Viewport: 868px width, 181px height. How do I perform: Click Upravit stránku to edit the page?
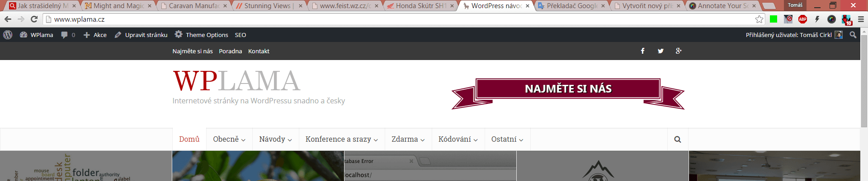pyautogui.click(x=141, y=35)
